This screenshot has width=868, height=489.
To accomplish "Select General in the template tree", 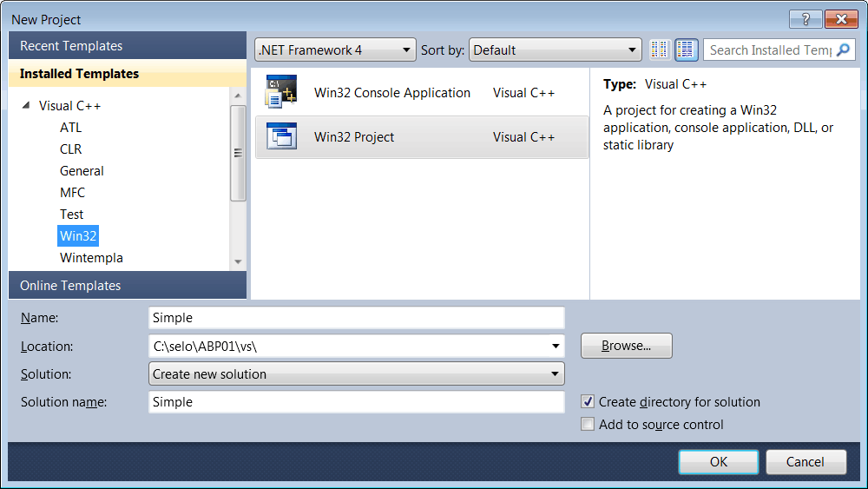I will (x=82, y=170).
